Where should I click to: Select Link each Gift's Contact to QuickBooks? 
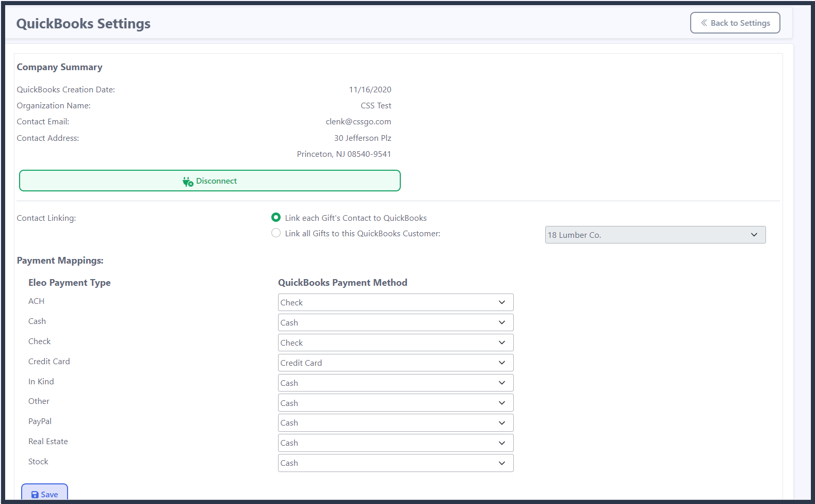[276, 218]
